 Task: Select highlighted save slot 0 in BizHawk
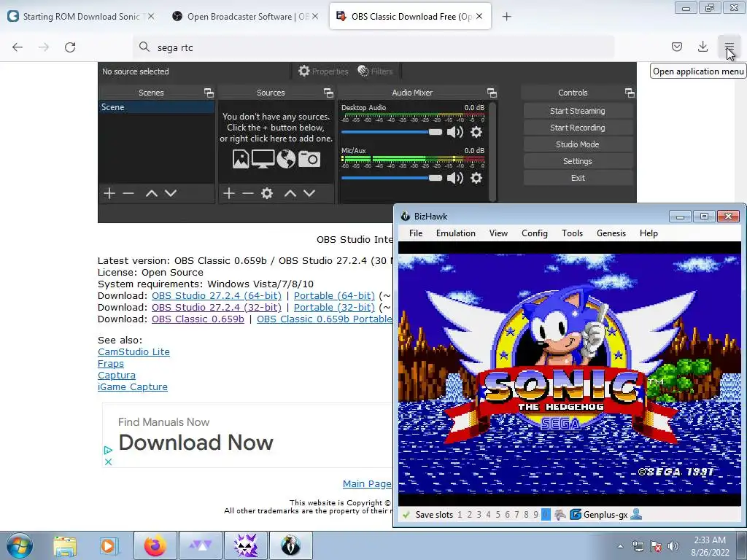(546, 515)
